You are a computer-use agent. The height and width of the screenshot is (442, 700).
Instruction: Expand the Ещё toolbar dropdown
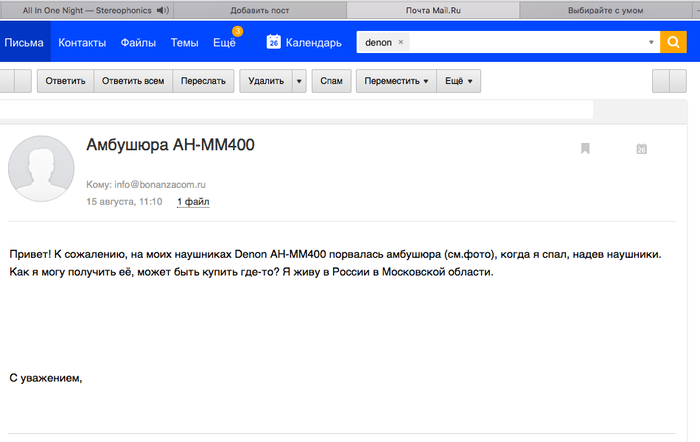[x=460, y=81]
